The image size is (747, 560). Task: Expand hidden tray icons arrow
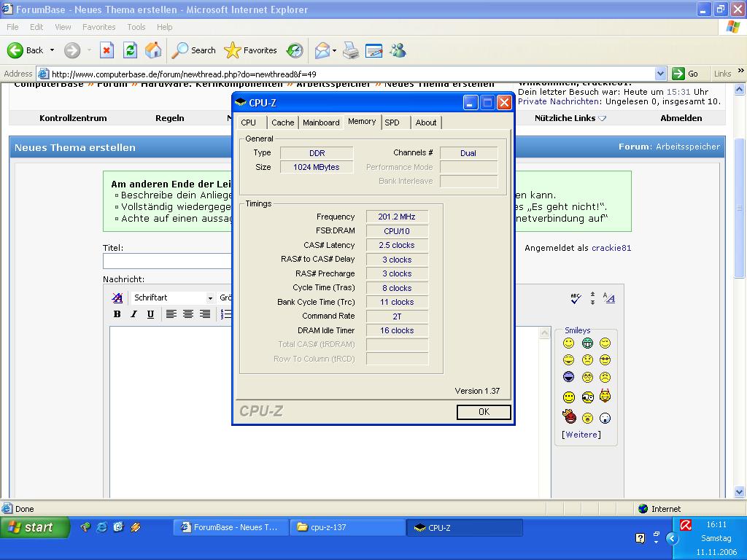(x=672, y=539)
